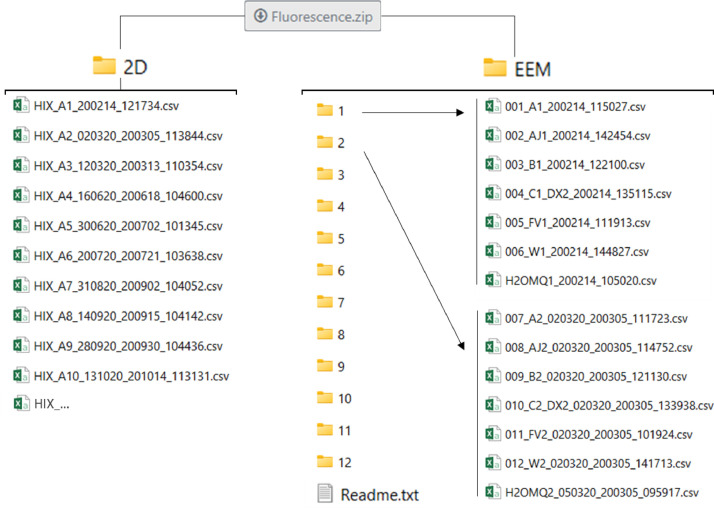
Task: Click the download icon in Fluorescence.zip
Action: click(x=260, y=16)
